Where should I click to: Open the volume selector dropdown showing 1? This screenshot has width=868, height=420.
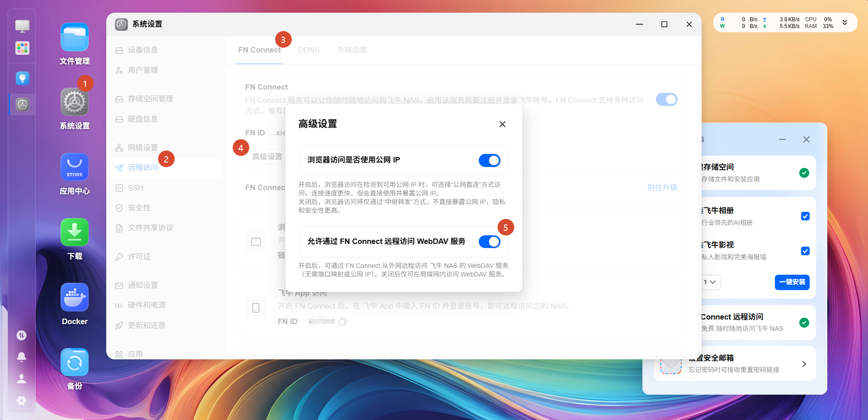[710, 282]
